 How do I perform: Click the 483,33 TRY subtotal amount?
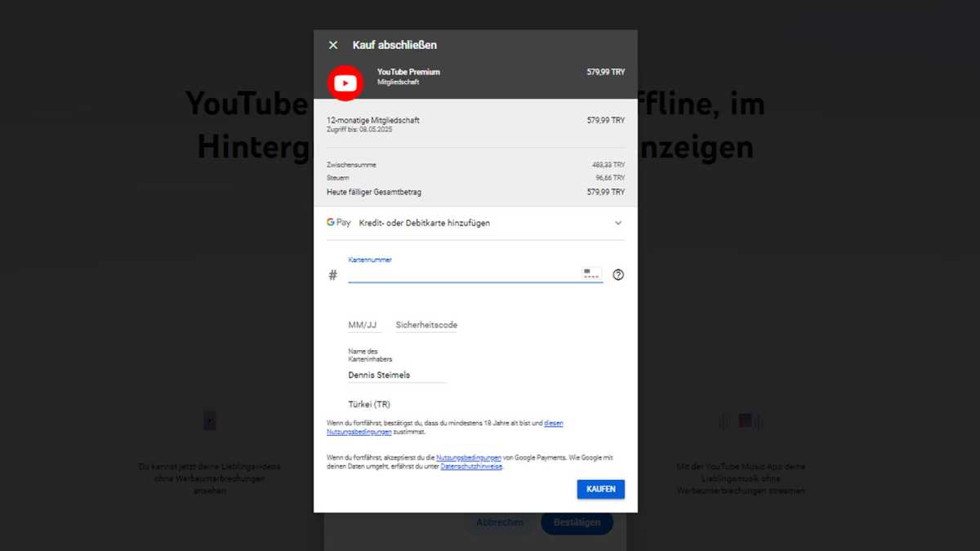[608, 165]
